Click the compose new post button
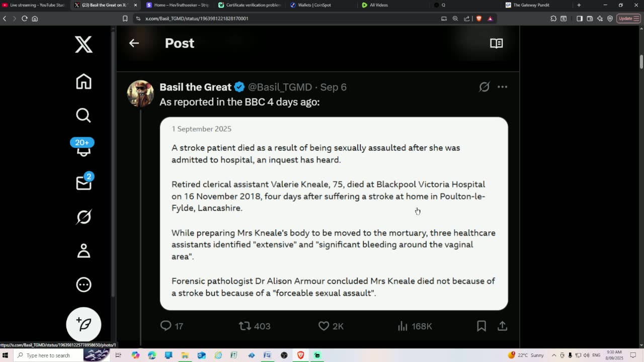 pyautogui.click(x=84, y=324)
